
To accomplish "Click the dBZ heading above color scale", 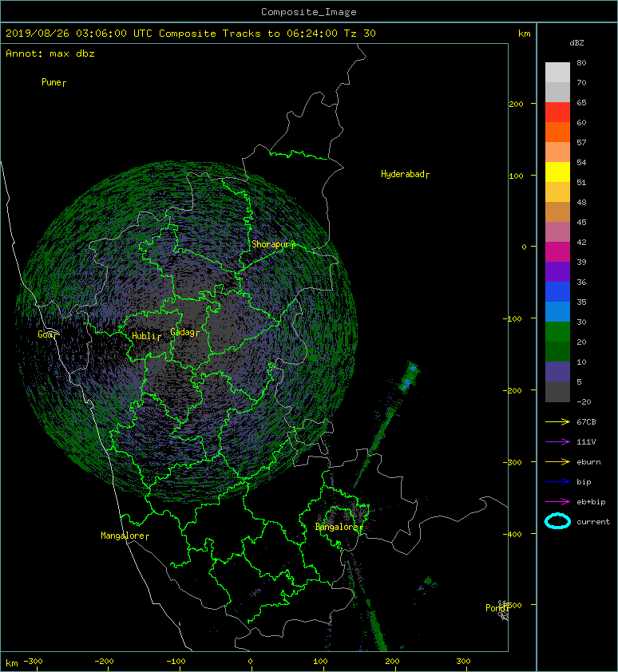I will [576, 43].
